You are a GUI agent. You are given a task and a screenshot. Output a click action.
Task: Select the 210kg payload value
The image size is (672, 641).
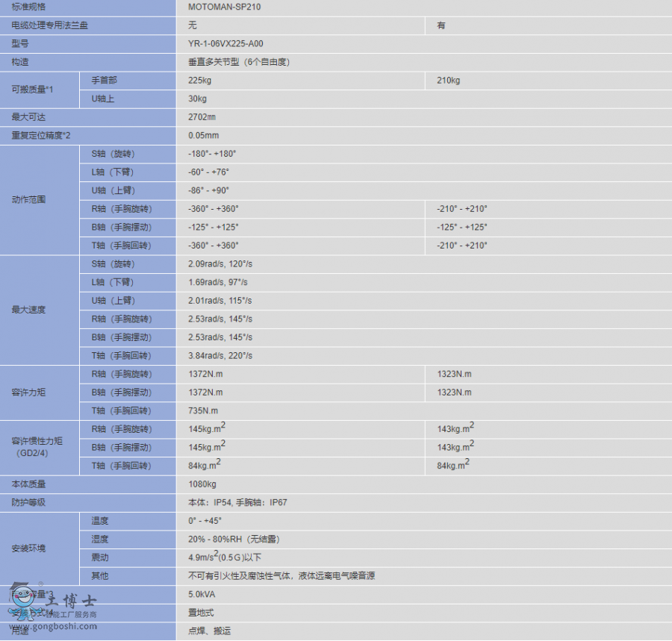pyautogui.click(x=448, y=81)
